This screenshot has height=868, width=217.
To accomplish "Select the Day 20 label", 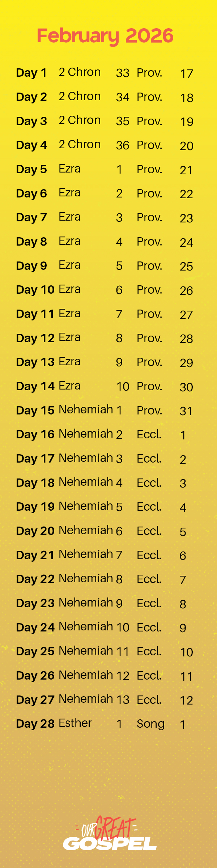I will (35, 531).
